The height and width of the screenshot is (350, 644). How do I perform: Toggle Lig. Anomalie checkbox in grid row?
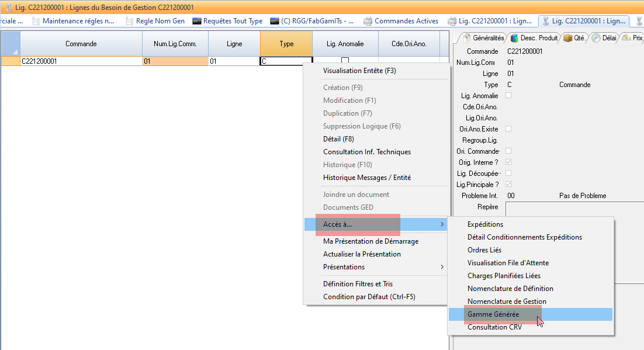345,61
